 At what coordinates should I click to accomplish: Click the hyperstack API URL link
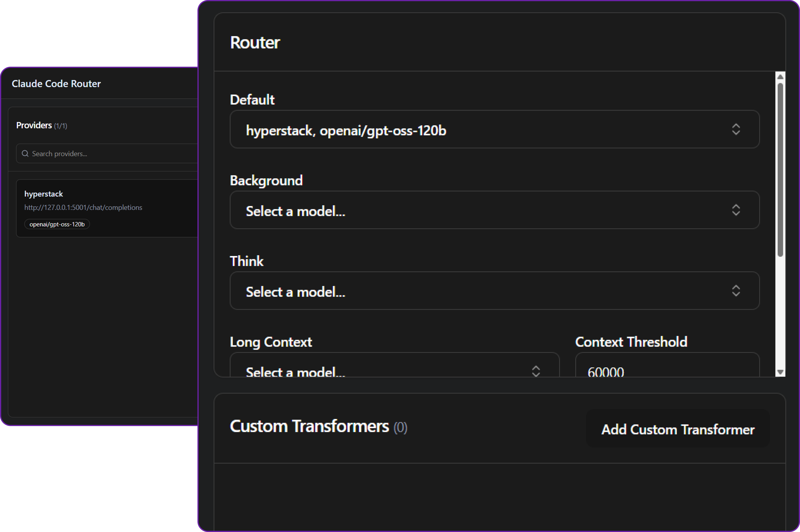pos(83,207)
